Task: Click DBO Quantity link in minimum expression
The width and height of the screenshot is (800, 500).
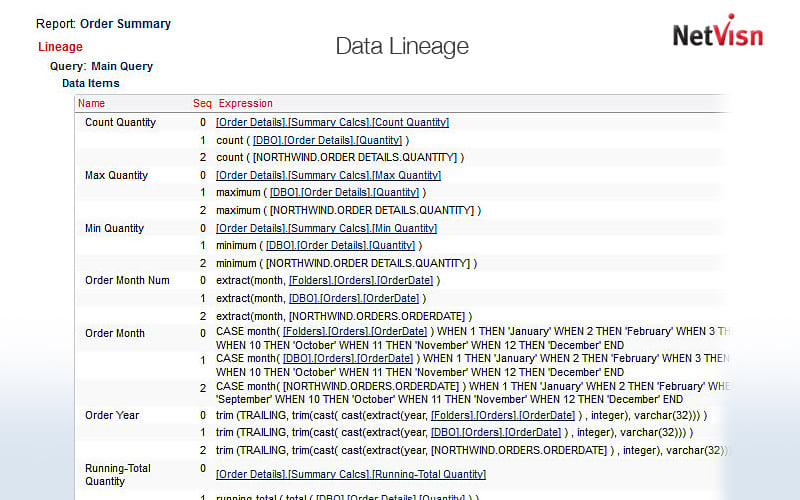Action: (x=341, y=245)
